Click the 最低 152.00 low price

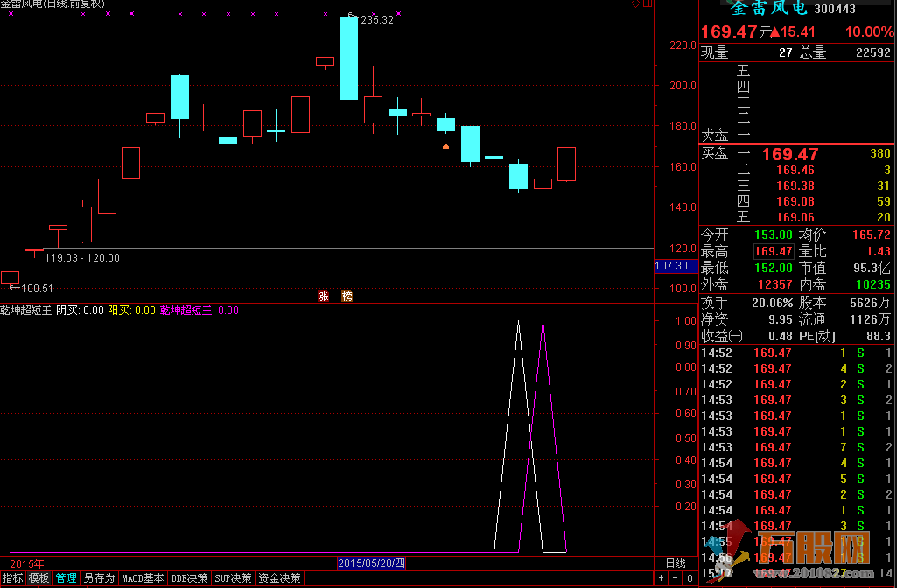tap(774, 268)
